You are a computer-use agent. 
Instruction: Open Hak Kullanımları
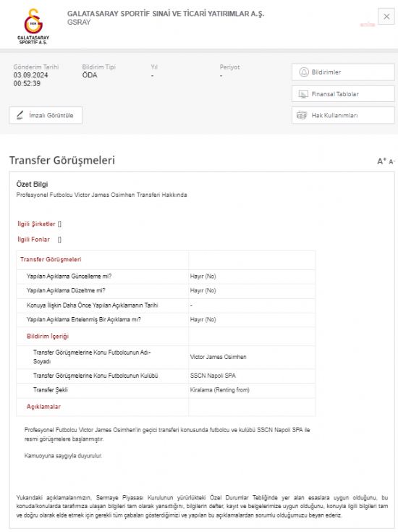click(x=343, y=115)
